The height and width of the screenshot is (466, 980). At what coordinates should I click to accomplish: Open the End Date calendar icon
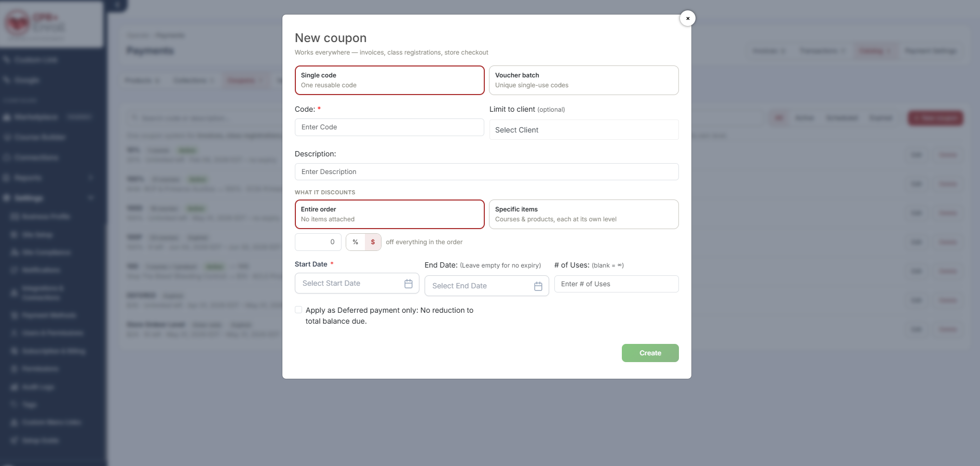538,286
